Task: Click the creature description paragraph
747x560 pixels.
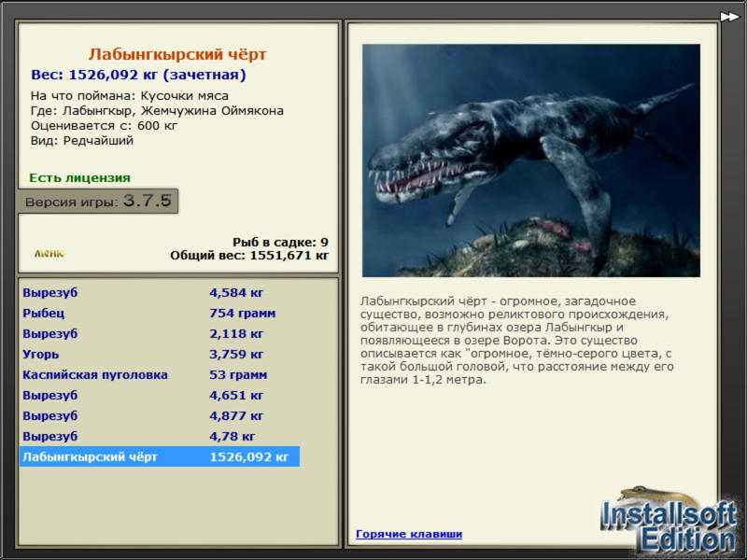Action: click(x=517, y=341)
